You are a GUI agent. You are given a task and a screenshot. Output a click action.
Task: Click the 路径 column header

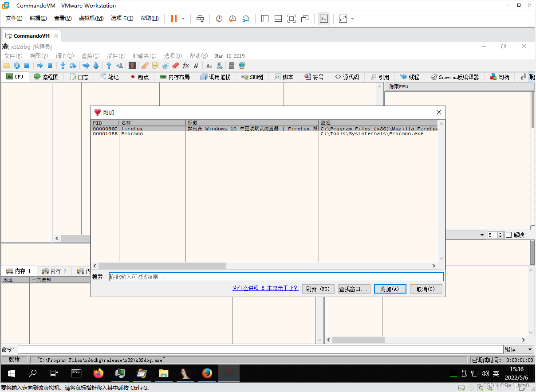(378, 123)
